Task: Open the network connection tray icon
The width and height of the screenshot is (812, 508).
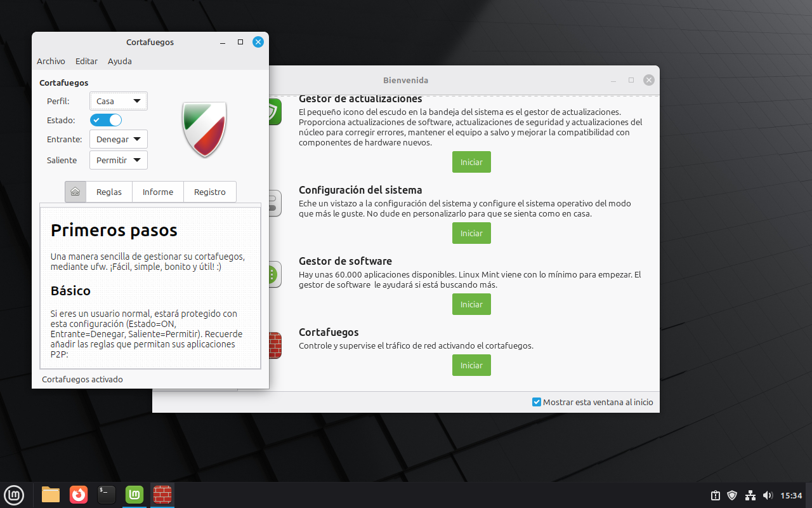Action: (x=750, y=495)
